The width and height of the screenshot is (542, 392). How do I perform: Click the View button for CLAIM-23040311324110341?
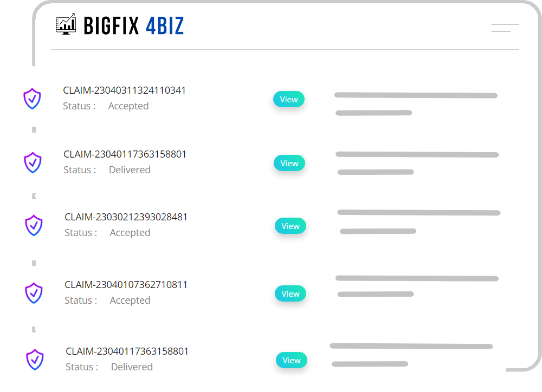click(x=288, y=99)
